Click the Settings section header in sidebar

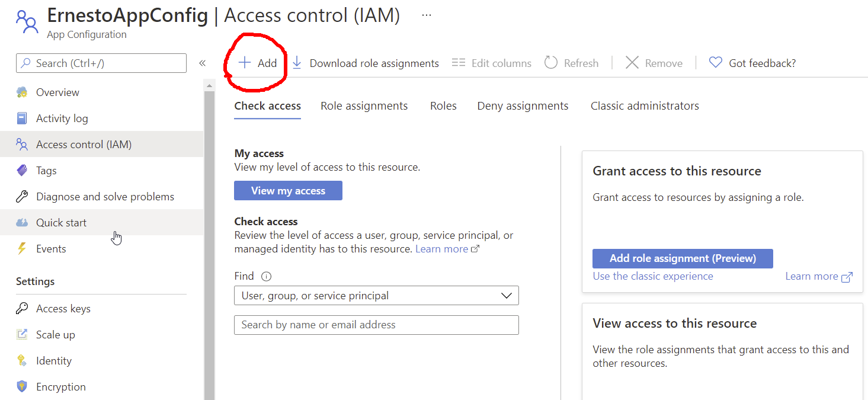pos(35,281)
